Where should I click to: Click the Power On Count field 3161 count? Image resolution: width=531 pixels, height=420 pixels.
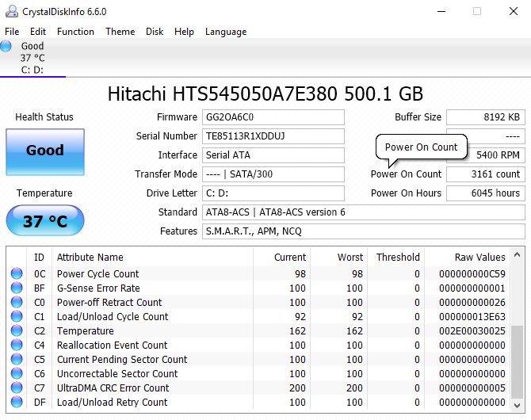tap(486, 174)
